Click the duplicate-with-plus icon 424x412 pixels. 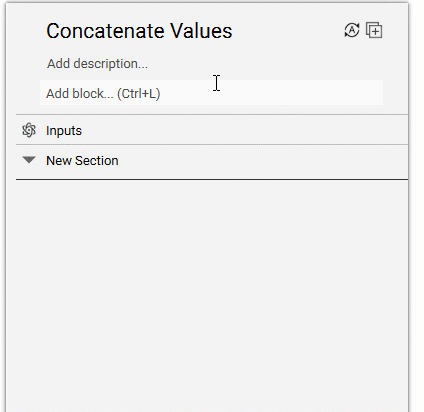point(374,30)
